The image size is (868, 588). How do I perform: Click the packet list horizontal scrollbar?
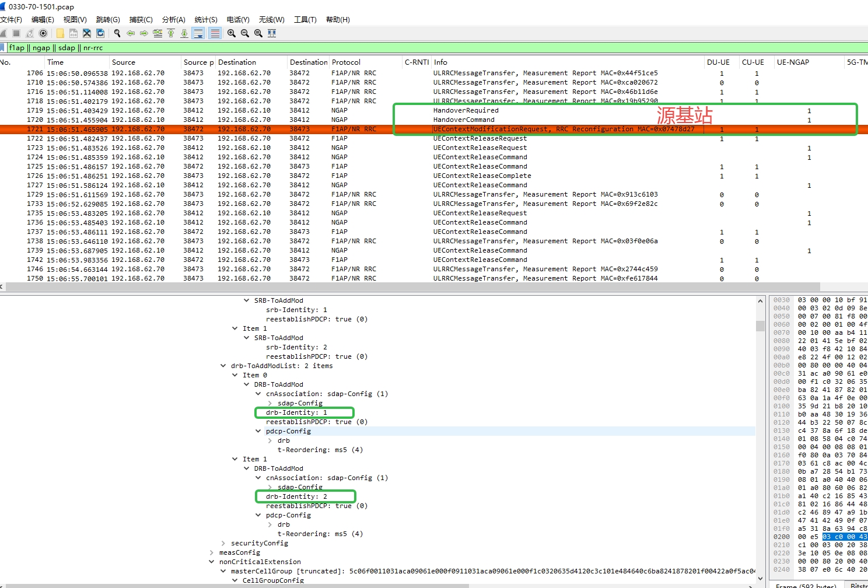click(x=412, y=287)
